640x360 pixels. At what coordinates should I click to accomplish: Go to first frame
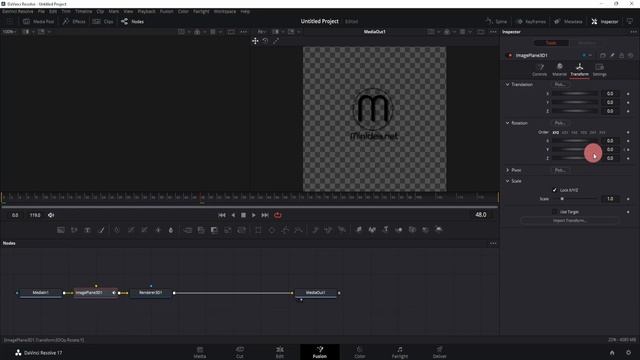(x=222, y=215)
